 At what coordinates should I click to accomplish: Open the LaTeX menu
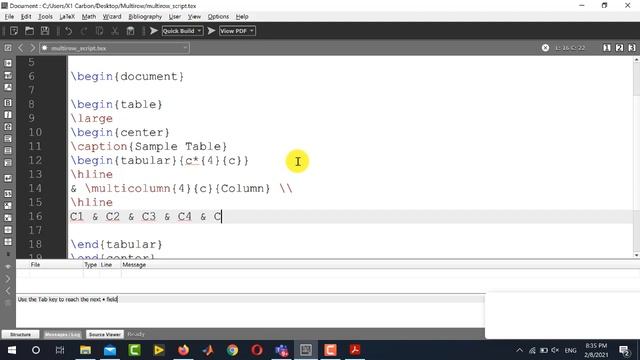[x=67, y=17]
